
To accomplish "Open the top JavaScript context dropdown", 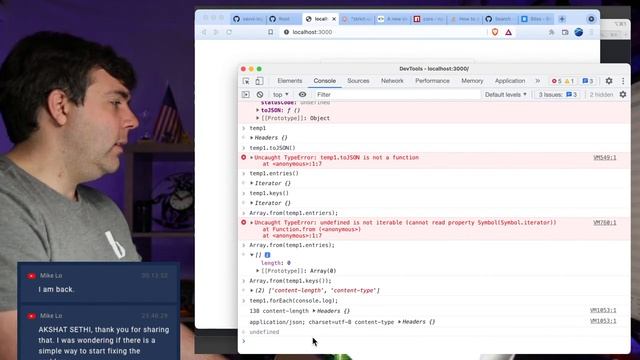I will click(281, 94).
